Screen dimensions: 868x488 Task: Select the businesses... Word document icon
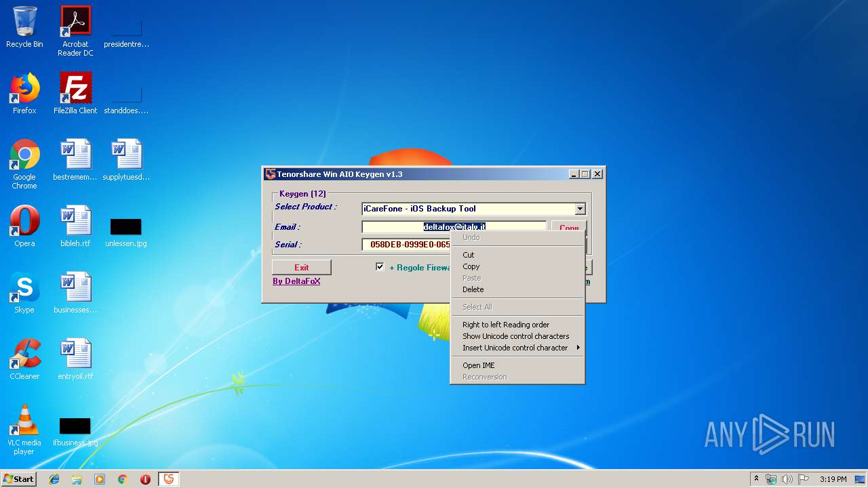click(x=75, y=293)
